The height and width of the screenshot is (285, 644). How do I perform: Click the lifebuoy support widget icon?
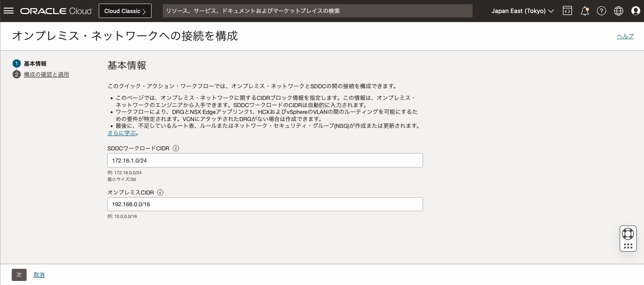pos(628,234)
